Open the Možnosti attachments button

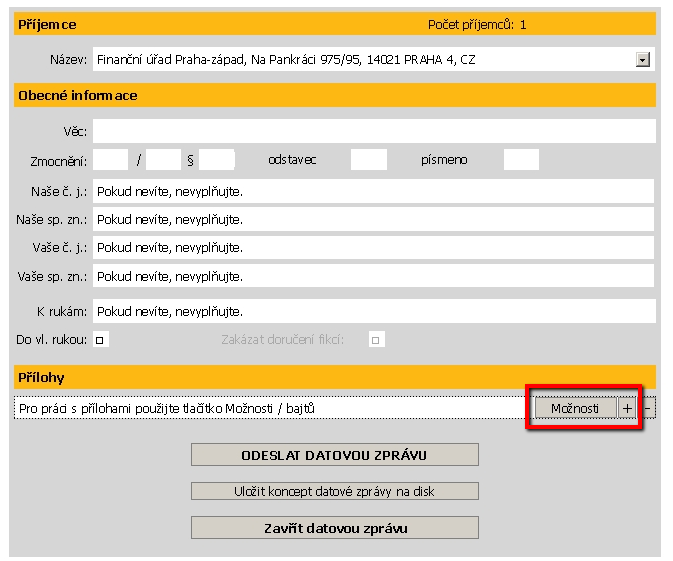575,408
